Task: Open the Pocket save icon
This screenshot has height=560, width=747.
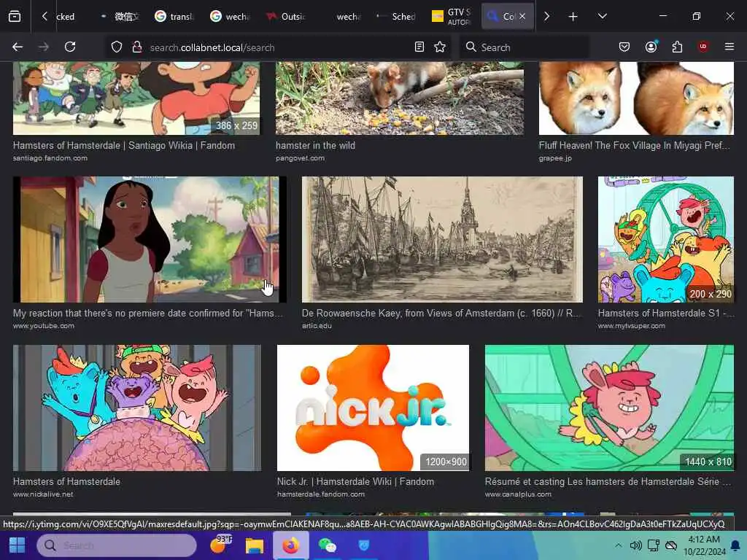Action: pos(624,47)
